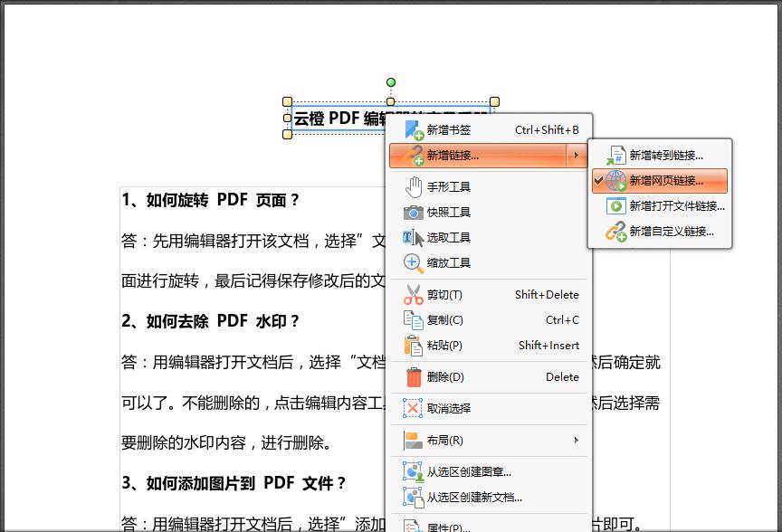Screen dimensions: 782x532
Task: Click the 选取工具 text cursor icon
Action: pos(414,238)
